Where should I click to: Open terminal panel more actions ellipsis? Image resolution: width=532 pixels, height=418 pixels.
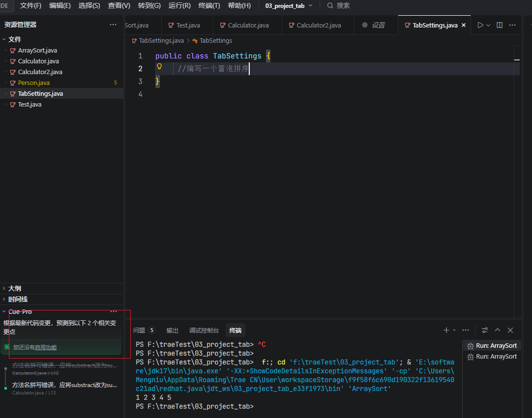466,330
